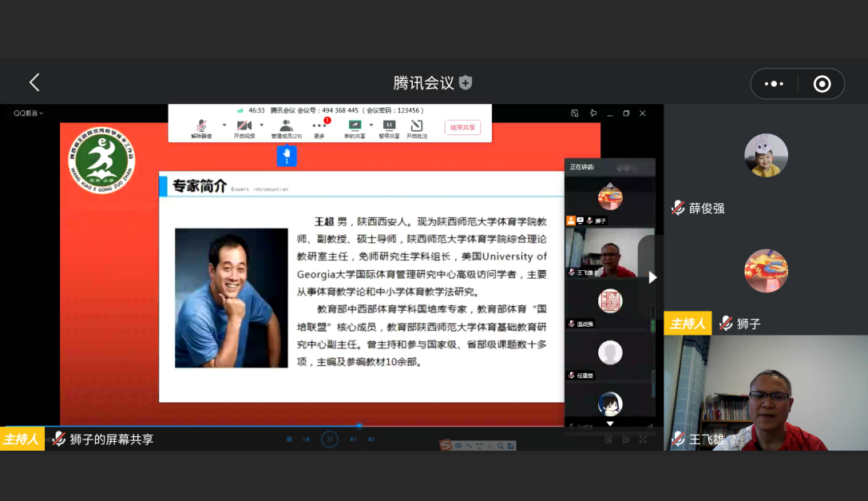
Task: Click 薛俊强 child avatar on the right
Action: [x=766, y=155]
